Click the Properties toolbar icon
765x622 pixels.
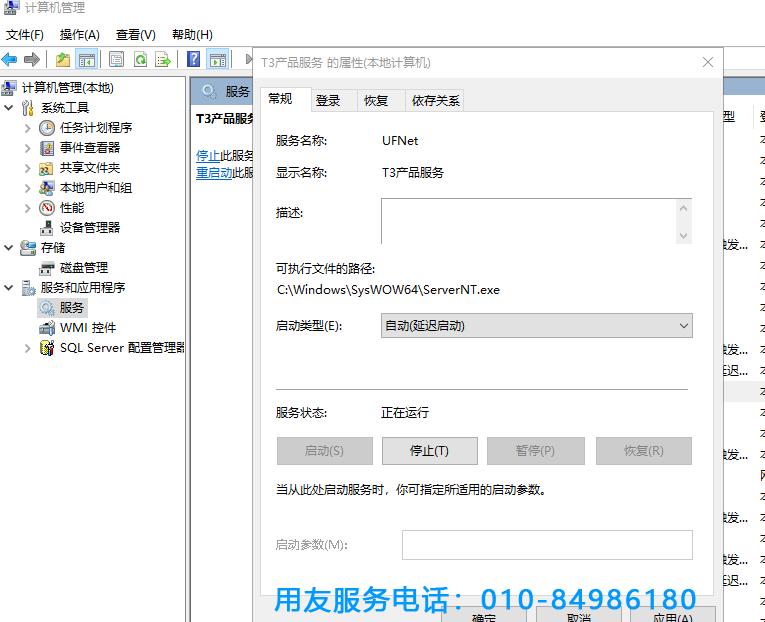pos(116,60)
